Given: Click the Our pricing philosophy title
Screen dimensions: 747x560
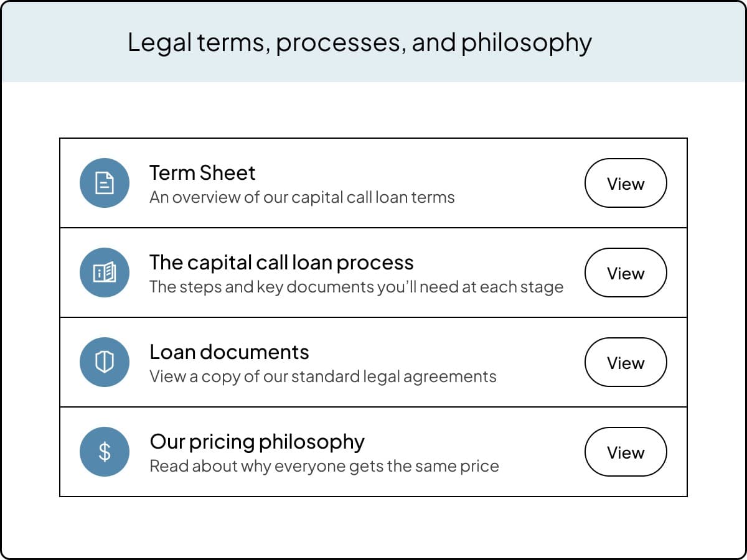Looking at the screenshot, I should (257, 441).
